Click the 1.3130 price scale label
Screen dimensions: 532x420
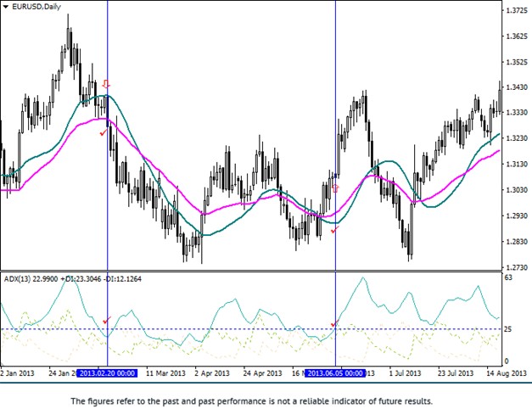(x=516, y=164)
